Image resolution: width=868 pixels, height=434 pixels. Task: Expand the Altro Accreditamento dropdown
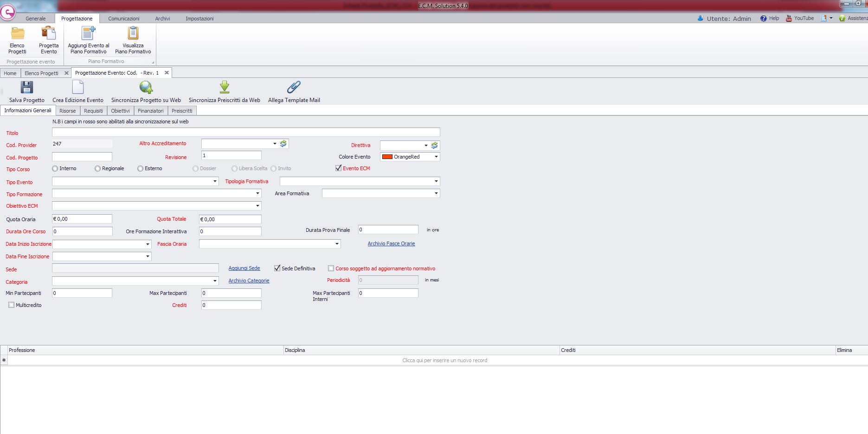click(x=275, y=144)
